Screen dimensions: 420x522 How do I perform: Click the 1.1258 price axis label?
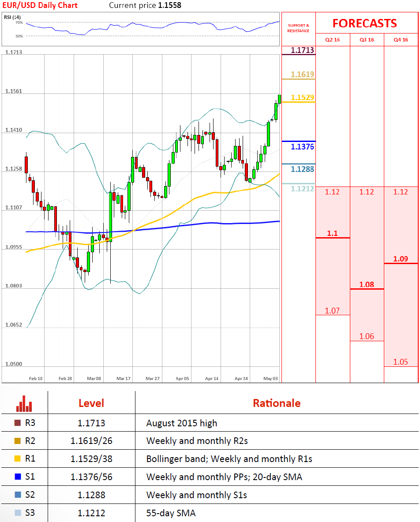[x=14, y=168]
